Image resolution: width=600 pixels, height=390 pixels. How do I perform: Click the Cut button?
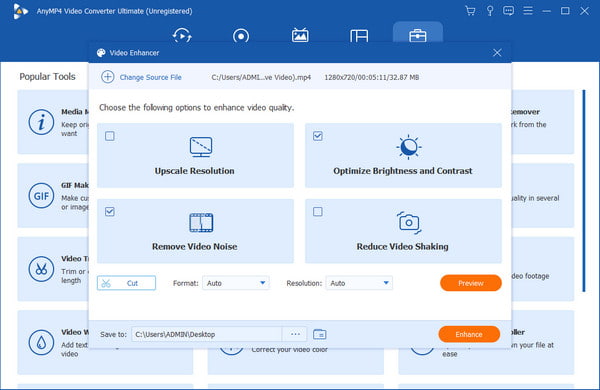[x=126, y=283]
